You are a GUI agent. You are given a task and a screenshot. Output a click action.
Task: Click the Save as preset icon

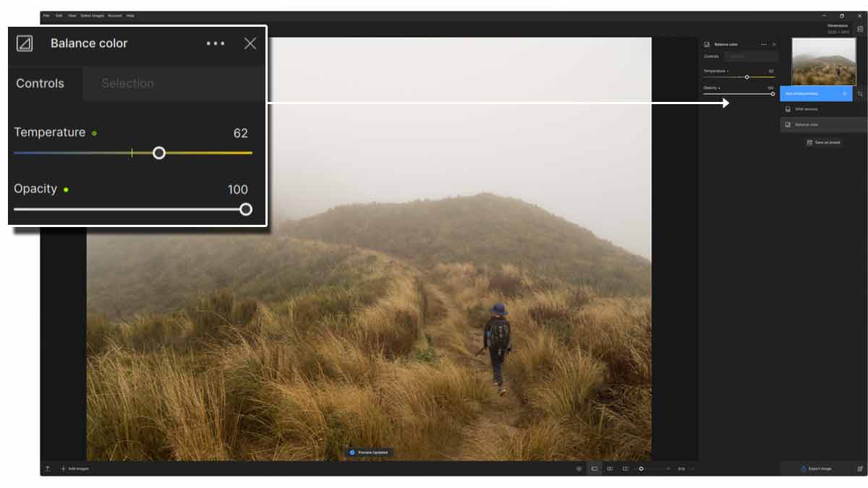point(810,142)
